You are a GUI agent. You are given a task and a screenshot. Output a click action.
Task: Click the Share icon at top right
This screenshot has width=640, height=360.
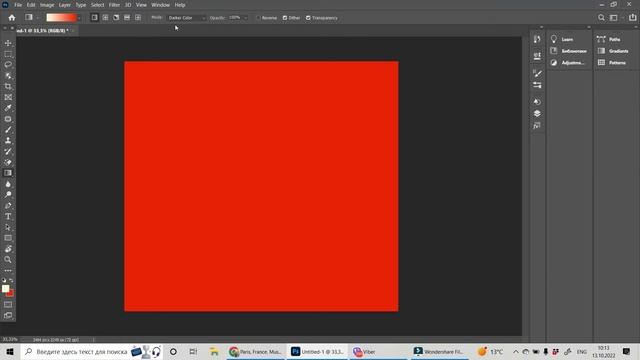pyautogui.click(x=633, y=18)
